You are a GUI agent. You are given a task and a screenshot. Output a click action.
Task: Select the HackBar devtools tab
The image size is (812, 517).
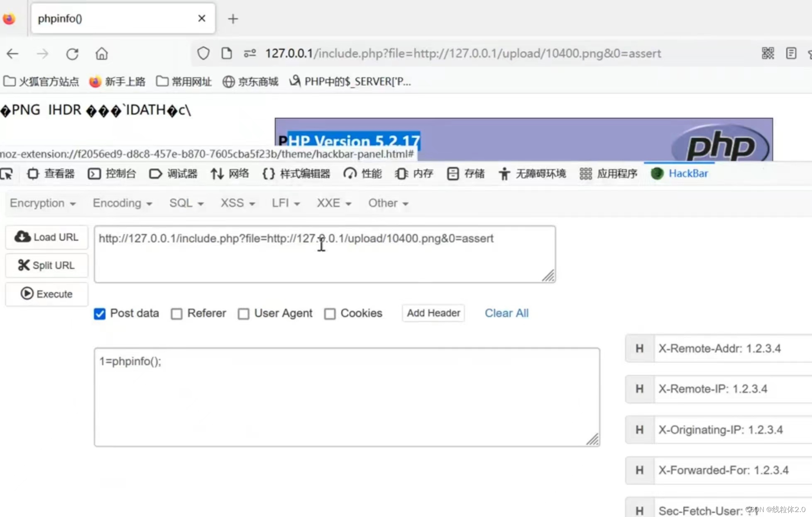point(679,173)
